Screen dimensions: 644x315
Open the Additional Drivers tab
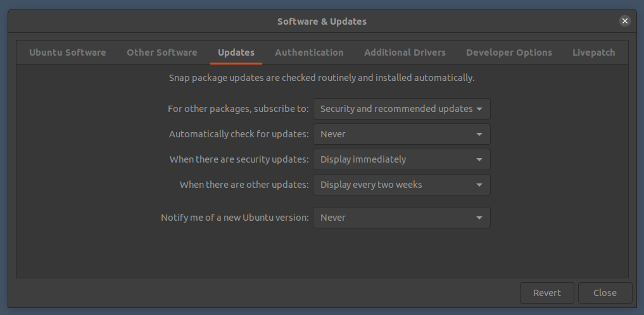pos(405,52)
